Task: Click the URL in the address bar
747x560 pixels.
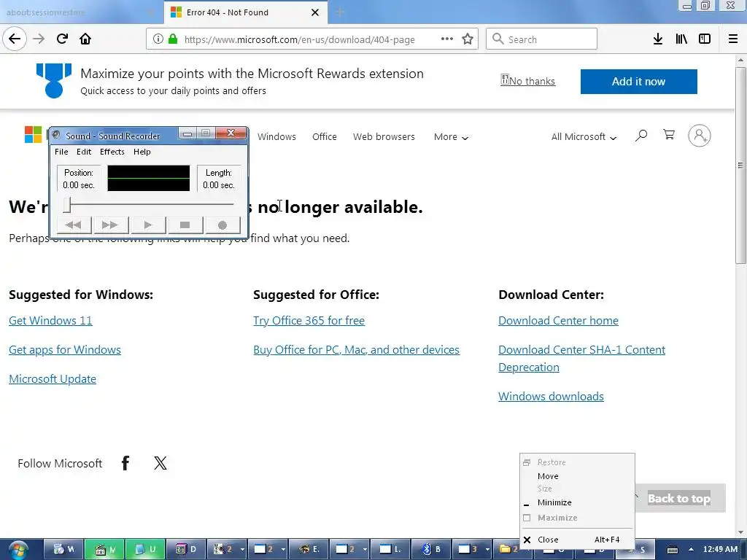Action: coord(299,39)
